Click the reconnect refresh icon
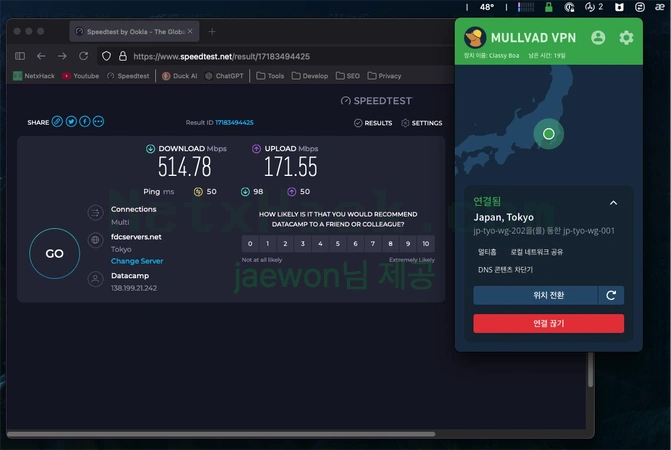671x450 pixels. point(611,296)
